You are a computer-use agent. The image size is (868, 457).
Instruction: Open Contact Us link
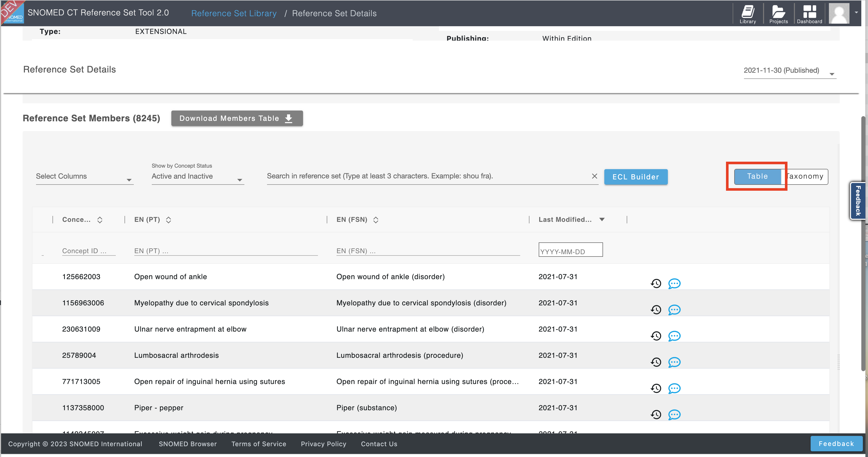coord(379,444)
